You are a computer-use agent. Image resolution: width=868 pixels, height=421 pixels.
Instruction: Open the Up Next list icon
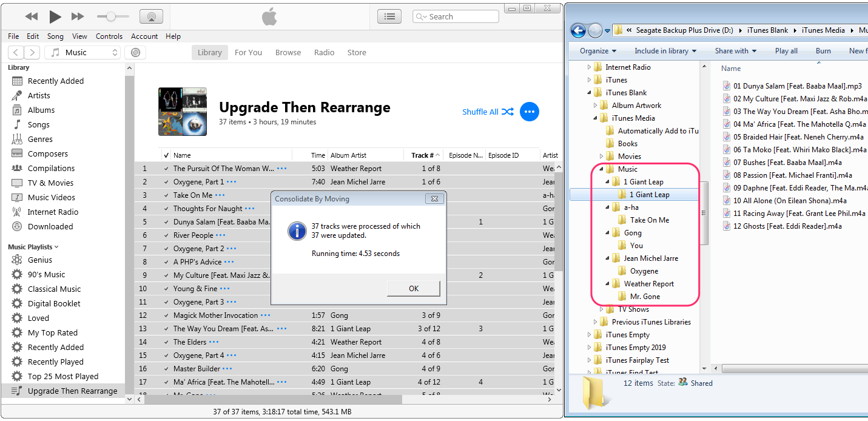coord(390,16)
